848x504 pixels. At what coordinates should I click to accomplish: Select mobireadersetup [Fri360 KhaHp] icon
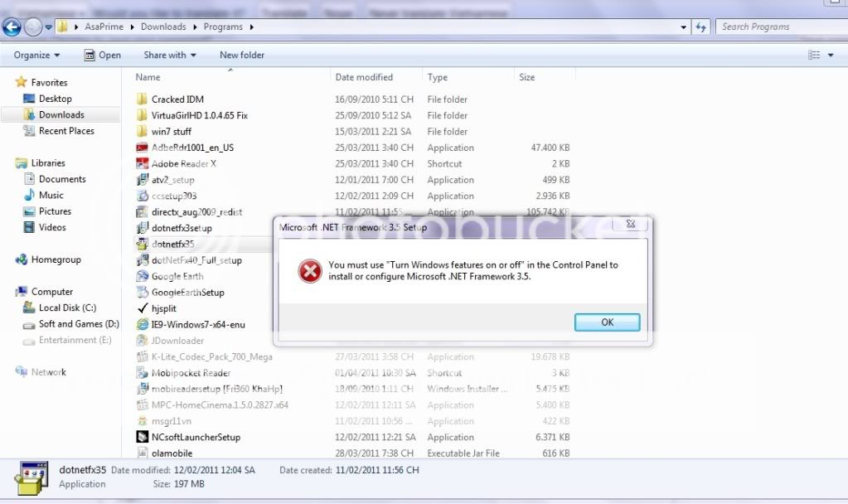142,389
